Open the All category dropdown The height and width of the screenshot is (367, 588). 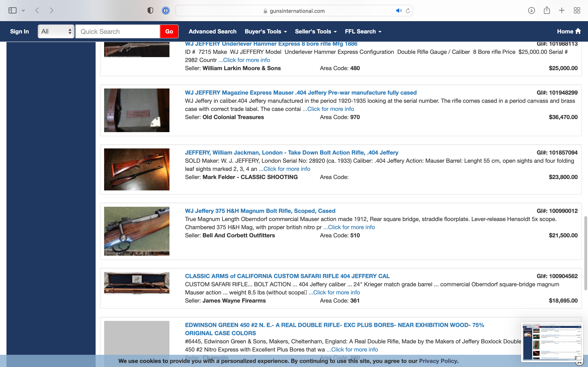(56, 31)
